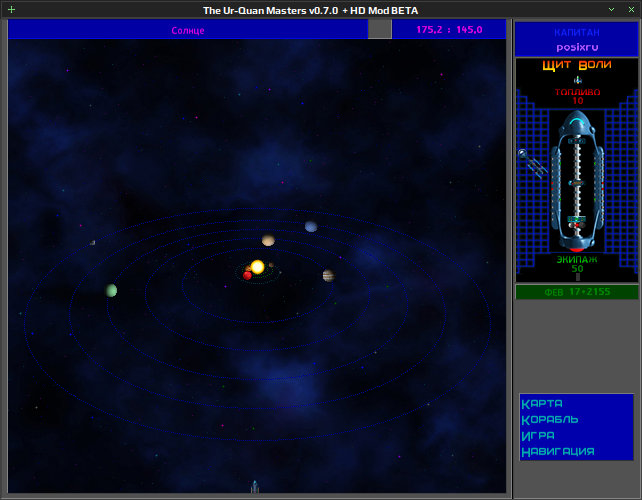Click the green plus icon in the title bar
The height and width of the screenshot is (500, 642).
11,9
